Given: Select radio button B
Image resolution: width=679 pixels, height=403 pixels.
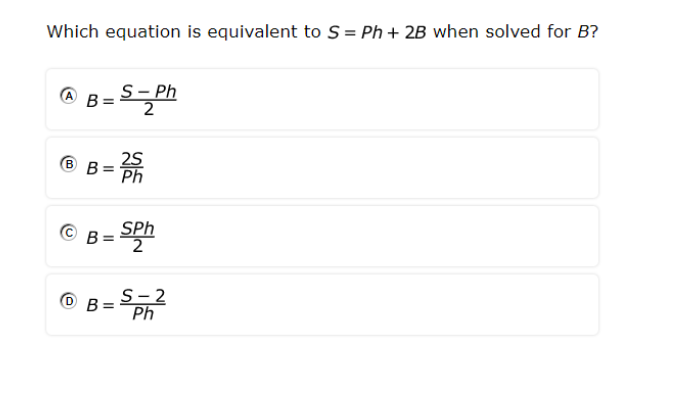Looking at the screenshot, I should pos(68,165).
